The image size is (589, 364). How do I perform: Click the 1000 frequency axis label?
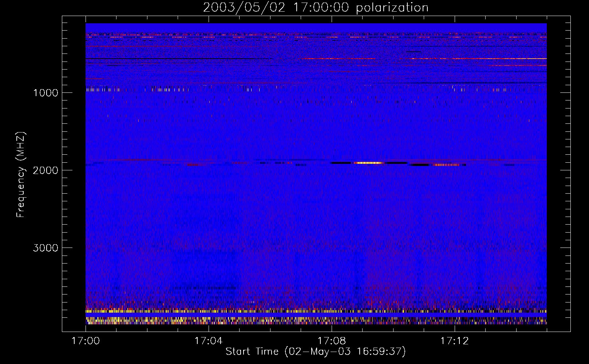point(46,93)
